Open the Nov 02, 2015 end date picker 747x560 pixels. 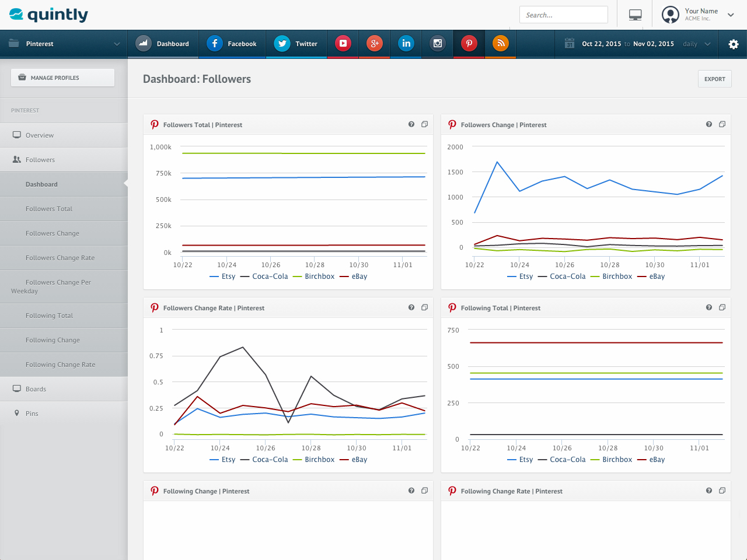[x=653, y=44]
